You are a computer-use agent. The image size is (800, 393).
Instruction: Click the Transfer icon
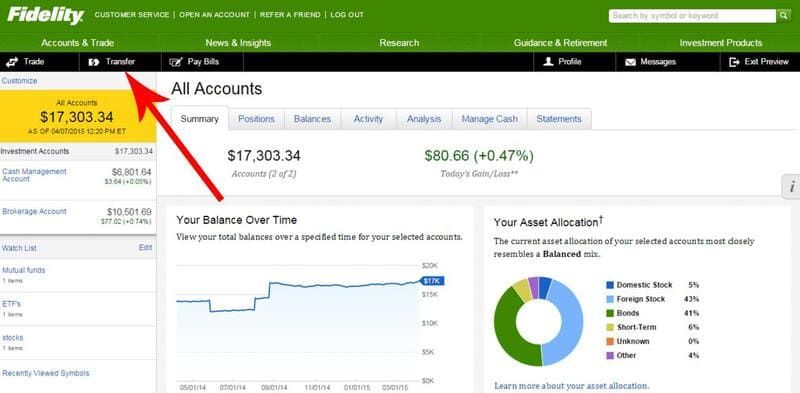[x=93, y=62]
